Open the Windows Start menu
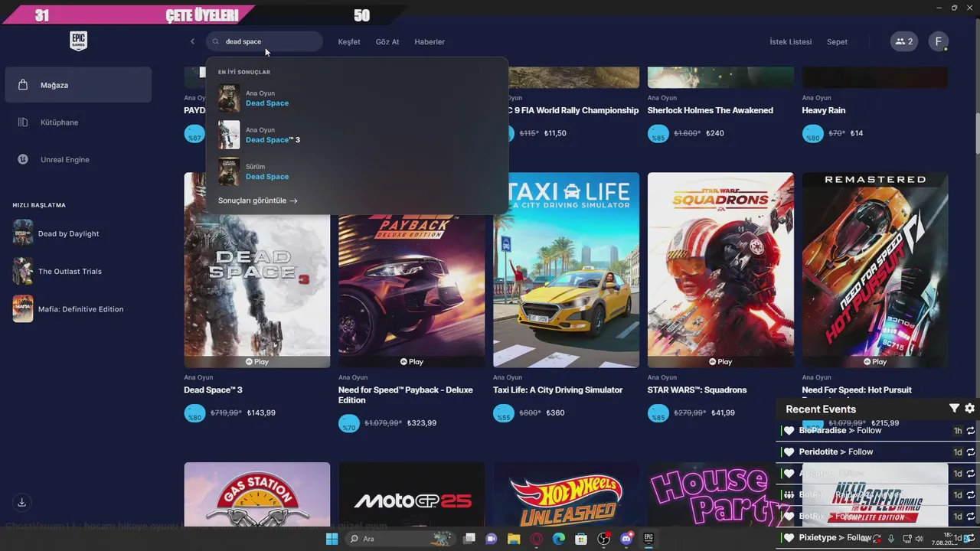The height and width of the screenshot is (551, 980). [332, 539]
